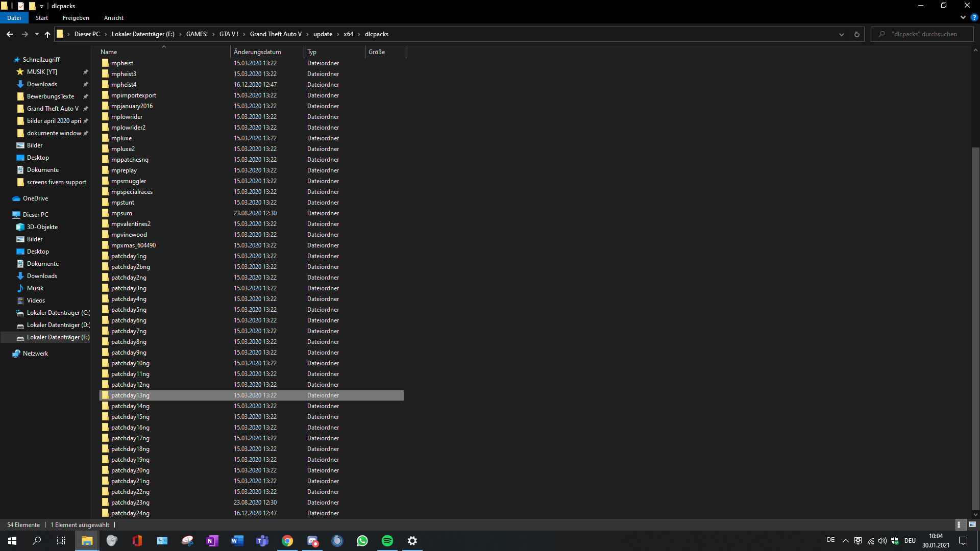This screenshot has height=551, width=980.
Task: Expand the ribbon with the chevron
Action: 963,17
